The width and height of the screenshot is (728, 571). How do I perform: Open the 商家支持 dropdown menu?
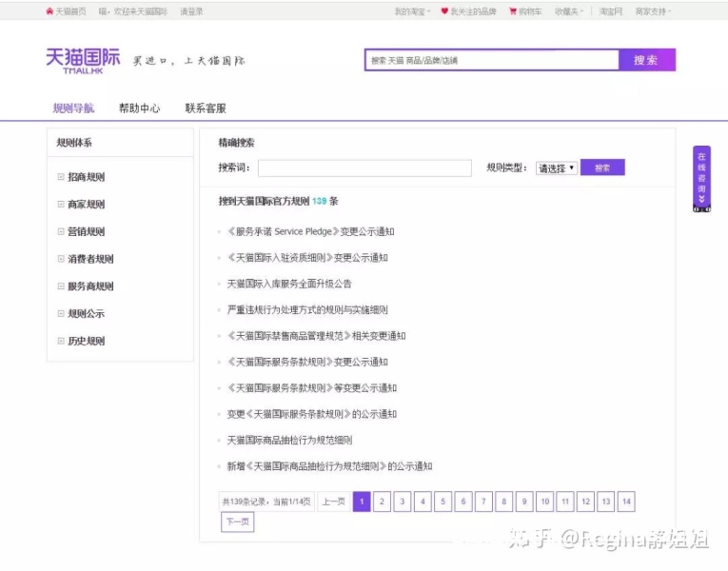tap(653, 11)
